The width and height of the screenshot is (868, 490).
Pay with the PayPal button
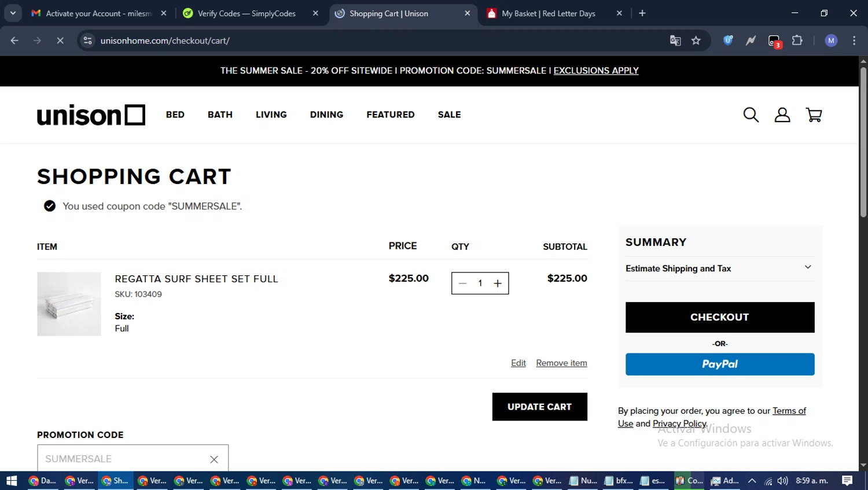point(720,364)
